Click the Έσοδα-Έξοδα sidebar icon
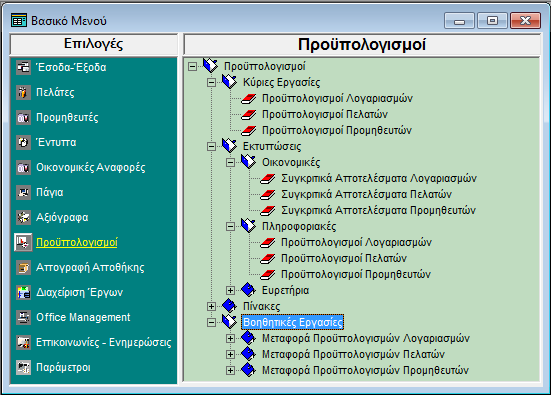The image size is (551, 395). point(23,67)
